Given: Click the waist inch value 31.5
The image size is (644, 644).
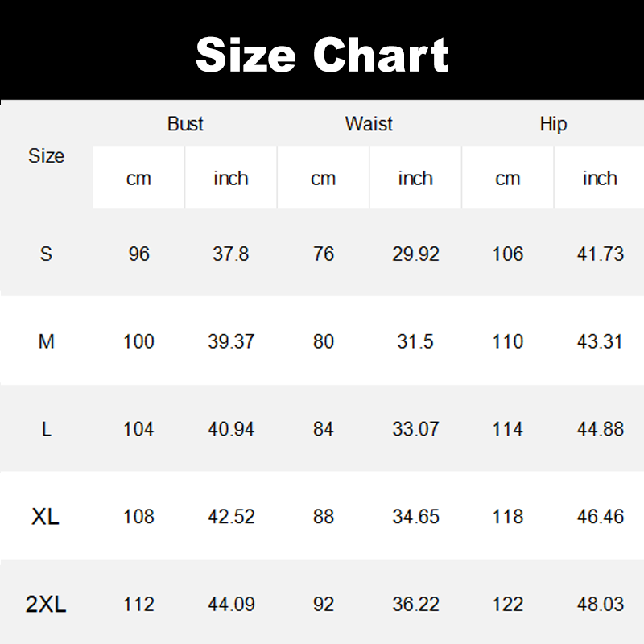Looking at the screenshot, I should pyautogui.click(x=415, y=341).
